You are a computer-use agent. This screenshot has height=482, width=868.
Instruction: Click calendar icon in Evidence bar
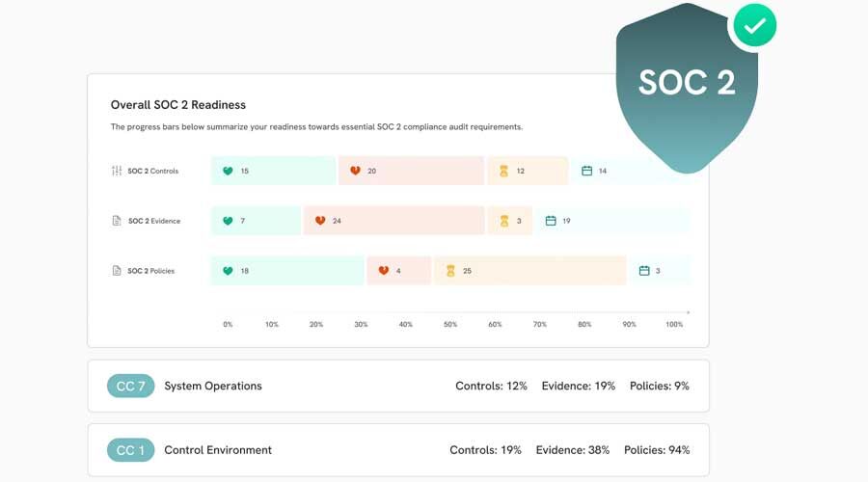click(x=551, y=221)
